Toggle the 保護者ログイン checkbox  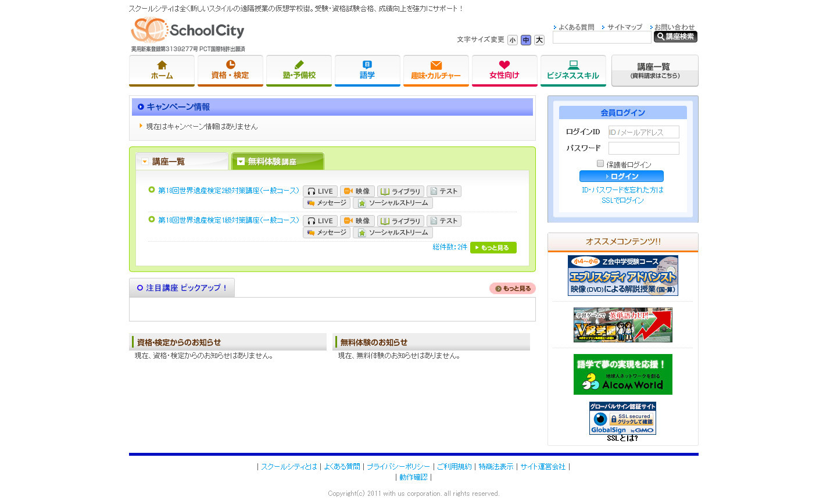600,164
